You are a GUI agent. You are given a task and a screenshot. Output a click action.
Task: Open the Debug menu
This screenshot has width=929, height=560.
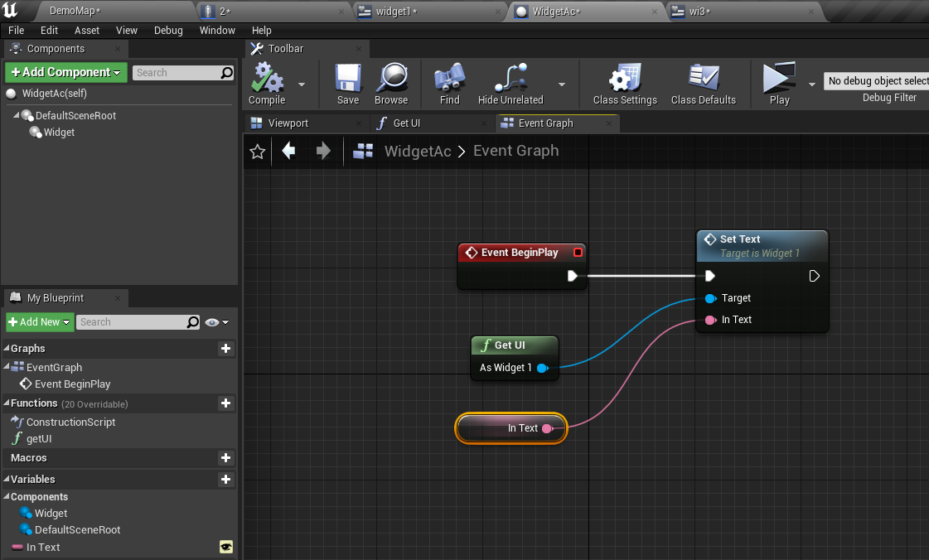(x=168, y=30)
